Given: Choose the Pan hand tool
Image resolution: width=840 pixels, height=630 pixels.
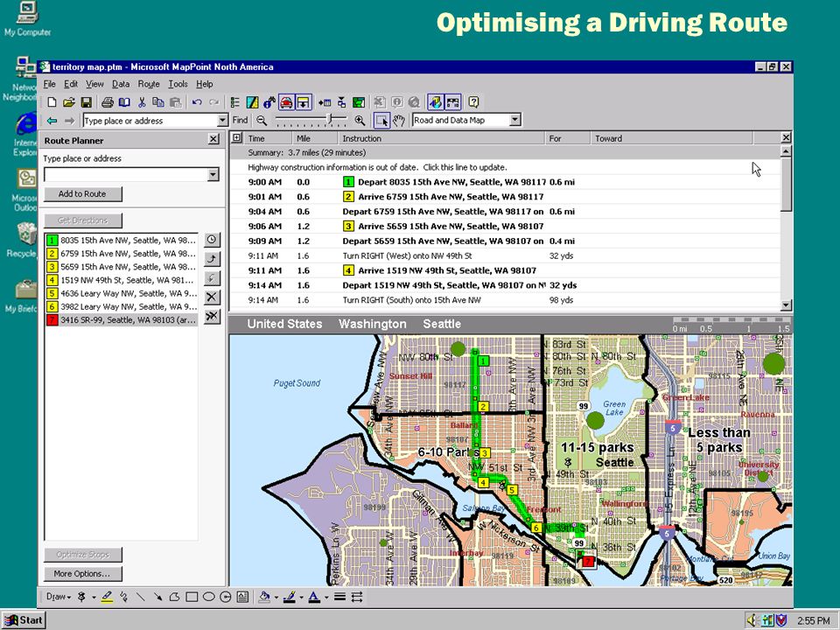Looking at the screenshot, I should click(x=399, y=121).
